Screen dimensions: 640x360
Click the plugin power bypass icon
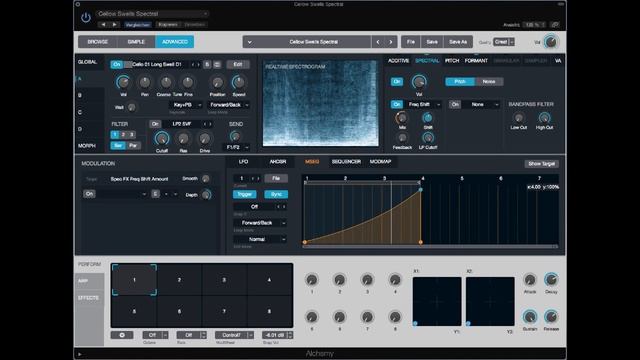click(x=85, y=18)
